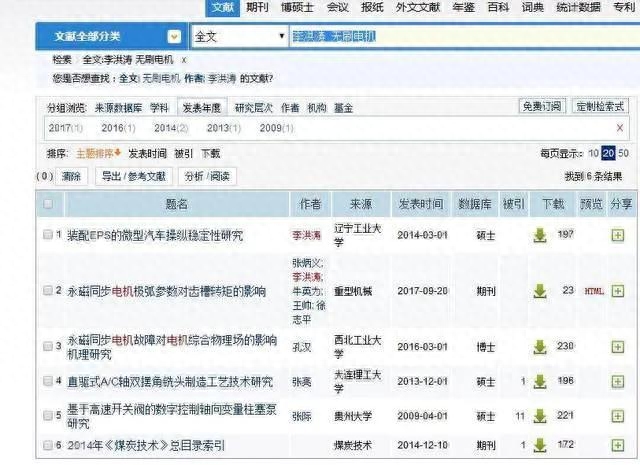The width and height of the screenshot is (640, 465).
Task: Download the first result 装配EPS paper
Action: [x=540, y=235]
